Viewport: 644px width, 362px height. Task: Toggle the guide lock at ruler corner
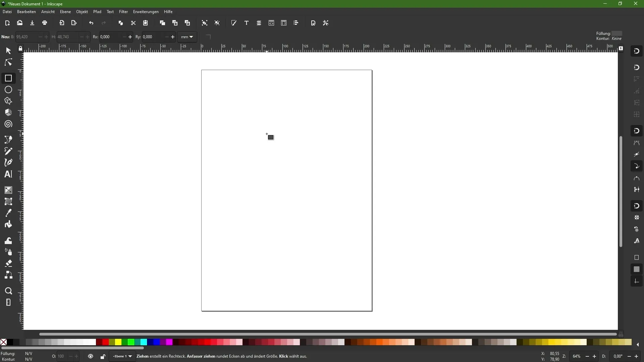[20, 49]
